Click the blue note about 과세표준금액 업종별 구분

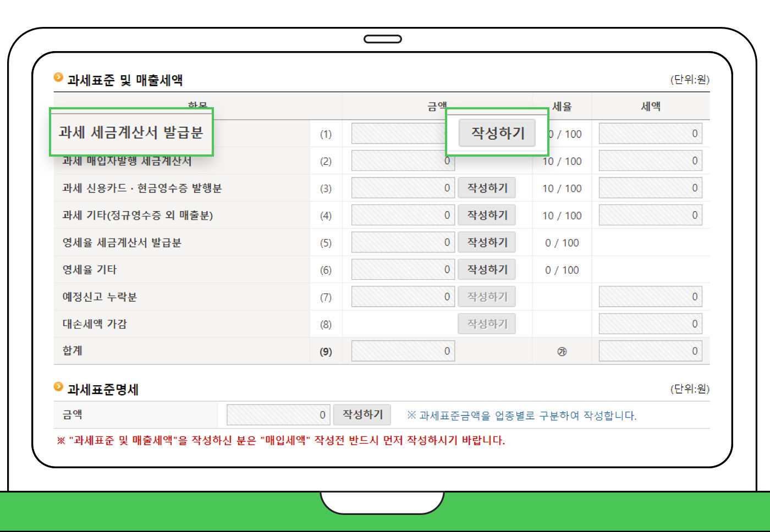click(x=521, y=415)
